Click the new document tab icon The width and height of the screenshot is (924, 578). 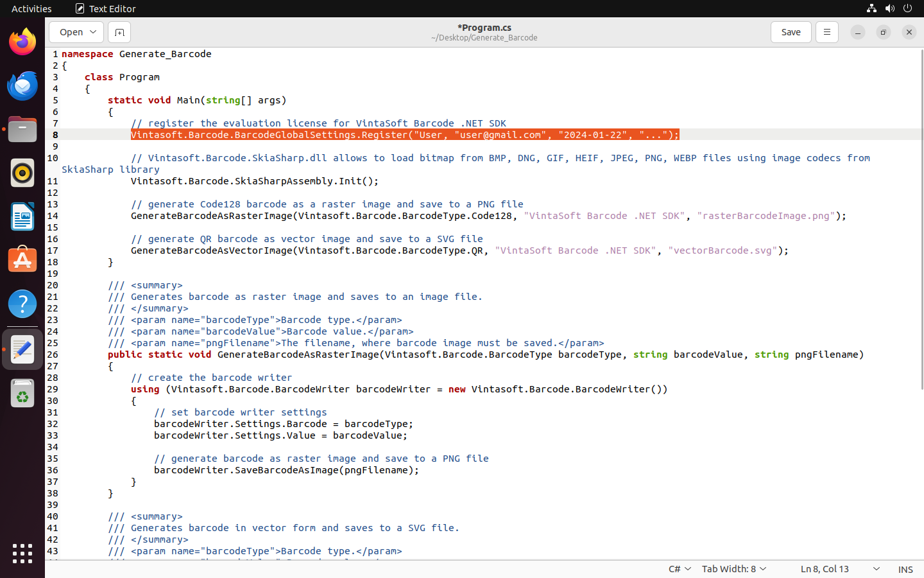pos(119,32)
